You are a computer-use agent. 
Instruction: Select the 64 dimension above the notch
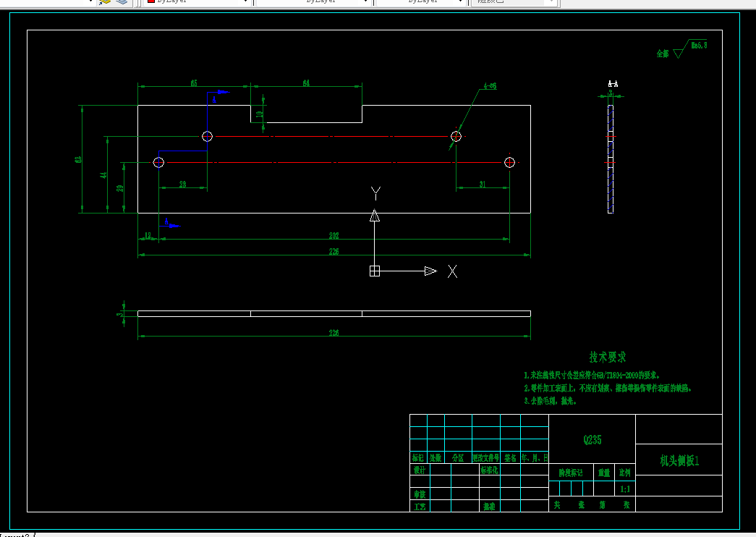click(x=306, y=83)
